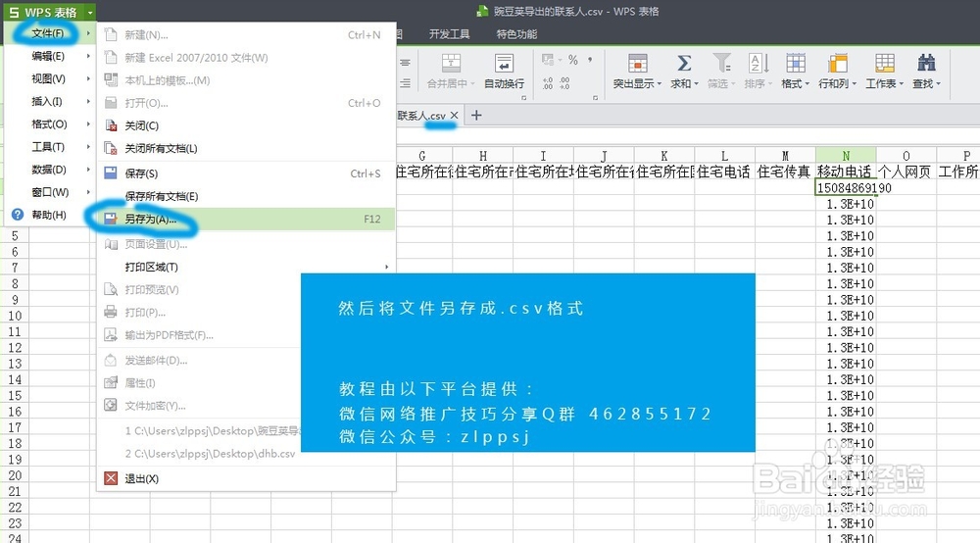
Task: Click the 关闭(C) document icon
Action: (111, 125)
